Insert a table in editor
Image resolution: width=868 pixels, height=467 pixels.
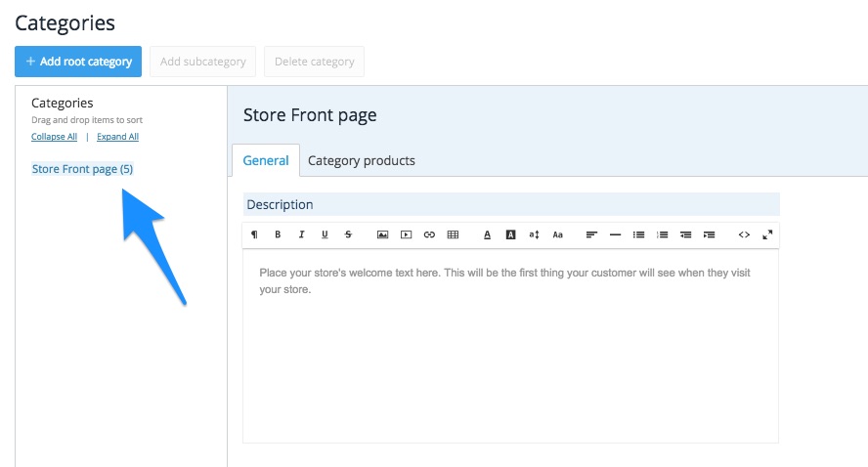[x=453, y=234]
